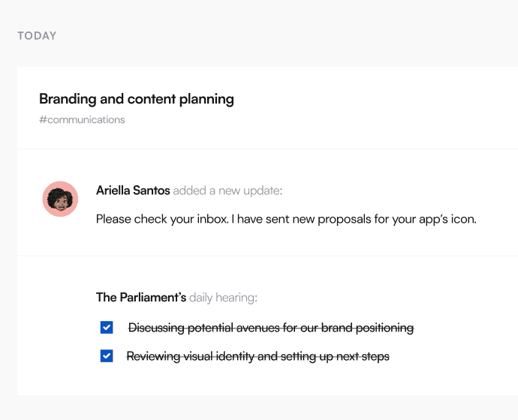
Task: Uncheck the Discussing potential avenues checkbox
Action: tap(107, 327)
